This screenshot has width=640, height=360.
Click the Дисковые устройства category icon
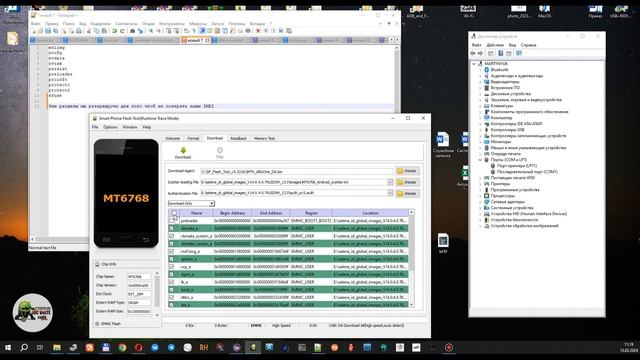pyautogui.click(x=487, y=93)
